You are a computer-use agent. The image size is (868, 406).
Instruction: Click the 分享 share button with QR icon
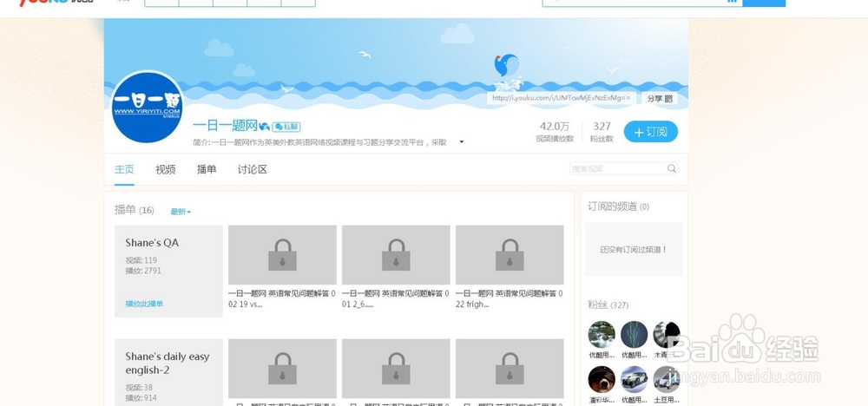pyautogui.click(x=660, y=98)
